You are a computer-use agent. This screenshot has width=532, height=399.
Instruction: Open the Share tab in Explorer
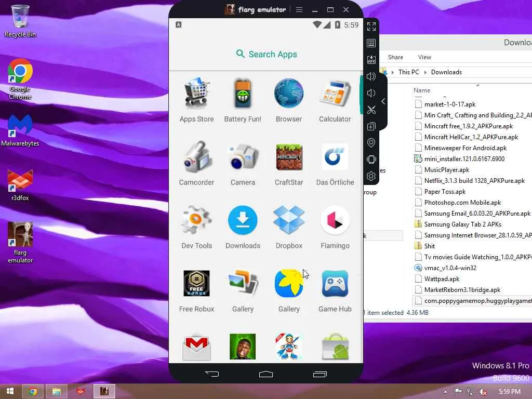tap(395, 57)
